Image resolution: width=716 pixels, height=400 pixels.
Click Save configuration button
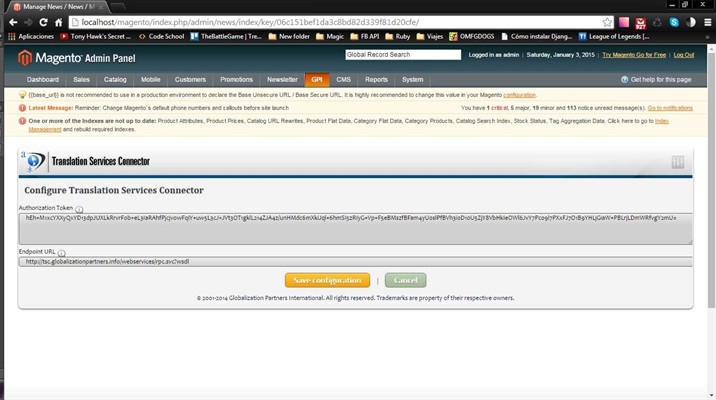(327, 280)
